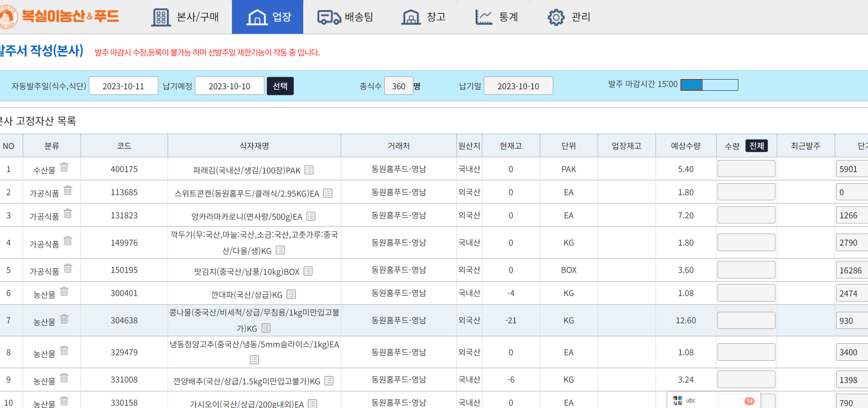Screen dimensions: 868x408
Task: Click quantity input for 앙카라마카로니 row
Action: (x=746, y=215)
